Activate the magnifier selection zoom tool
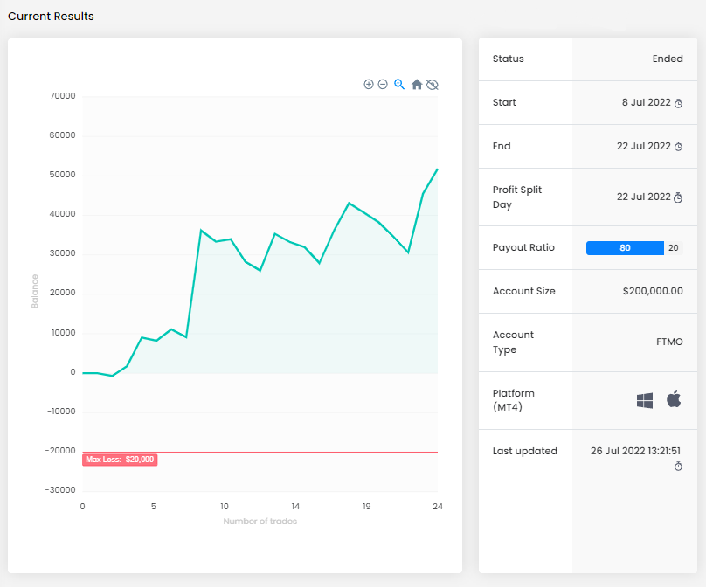This screenshot has height=588, width=706. point(399,84)
